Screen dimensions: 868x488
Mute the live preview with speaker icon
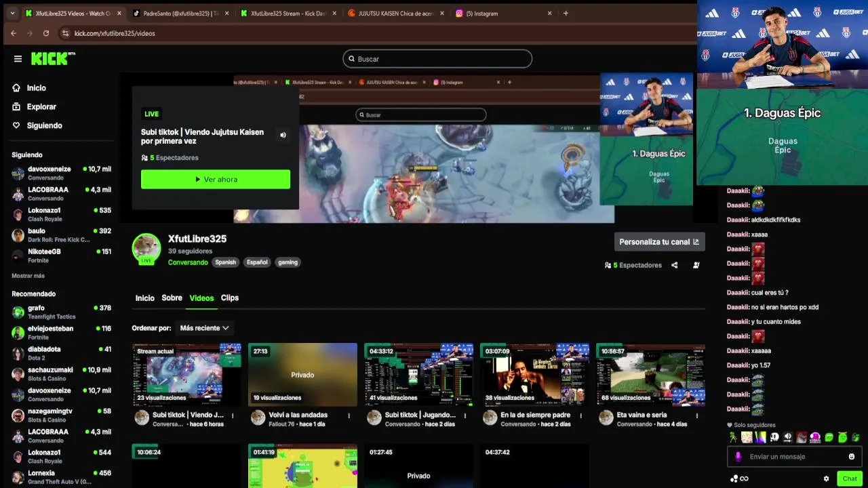pyautogui.click(x=283, y=135)
